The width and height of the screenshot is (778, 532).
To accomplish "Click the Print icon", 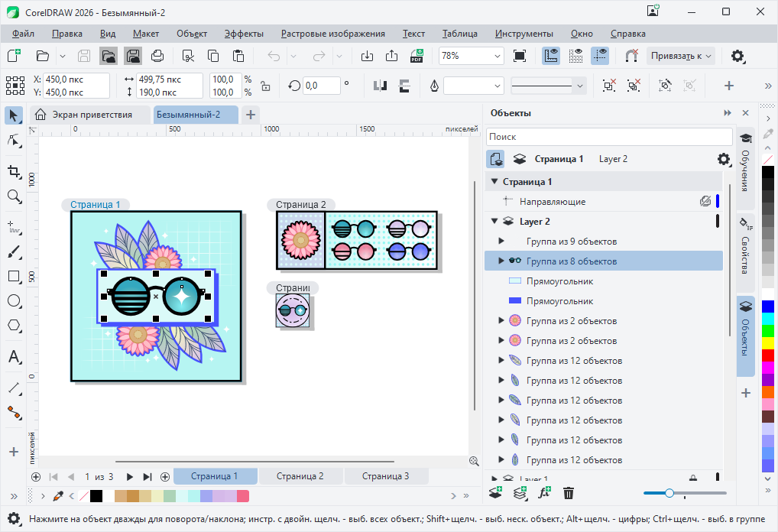I will point(157,56).
